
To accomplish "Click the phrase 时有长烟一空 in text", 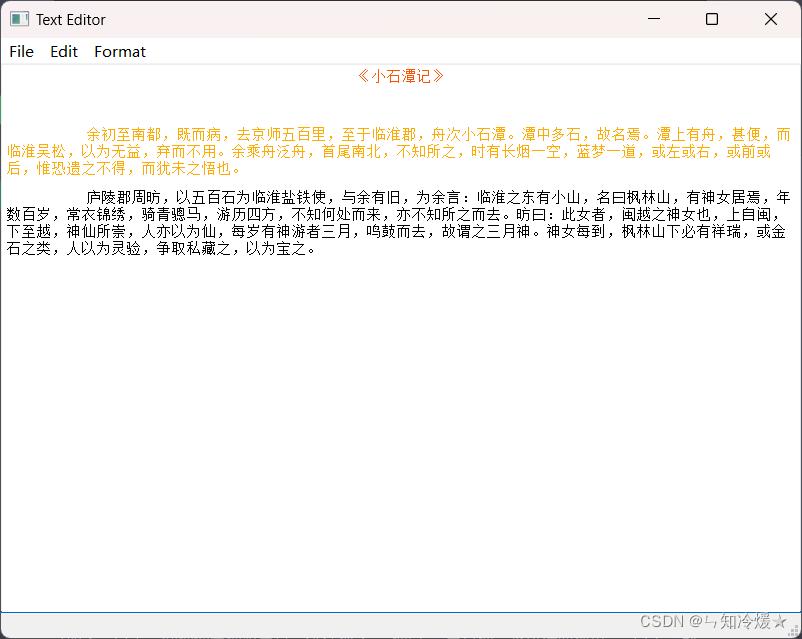I will (x=516, y=151).
